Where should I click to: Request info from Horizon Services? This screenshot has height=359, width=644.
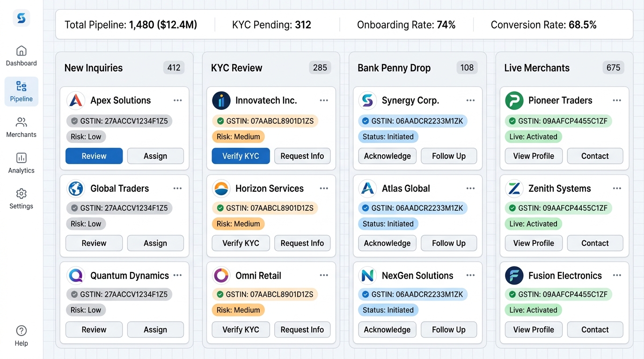[x=302, y=243]
